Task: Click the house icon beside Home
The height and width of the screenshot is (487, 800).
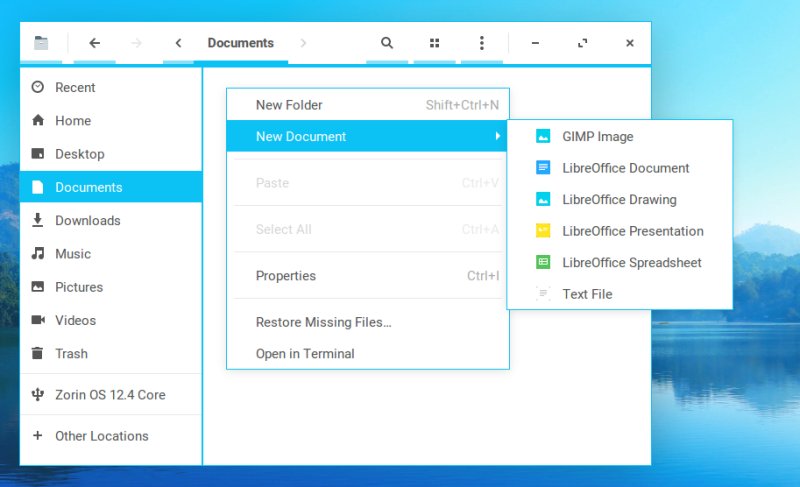Action: pos(37,120)
